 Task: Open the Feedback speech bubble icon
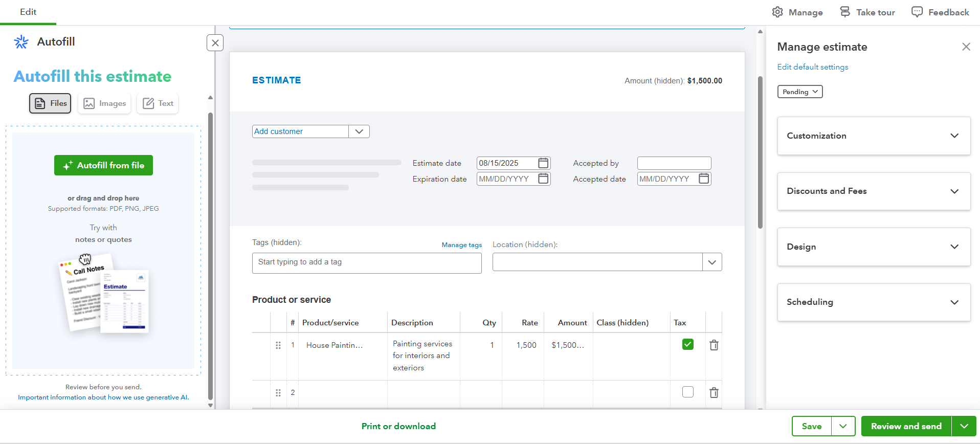click(x=917, y=12)
